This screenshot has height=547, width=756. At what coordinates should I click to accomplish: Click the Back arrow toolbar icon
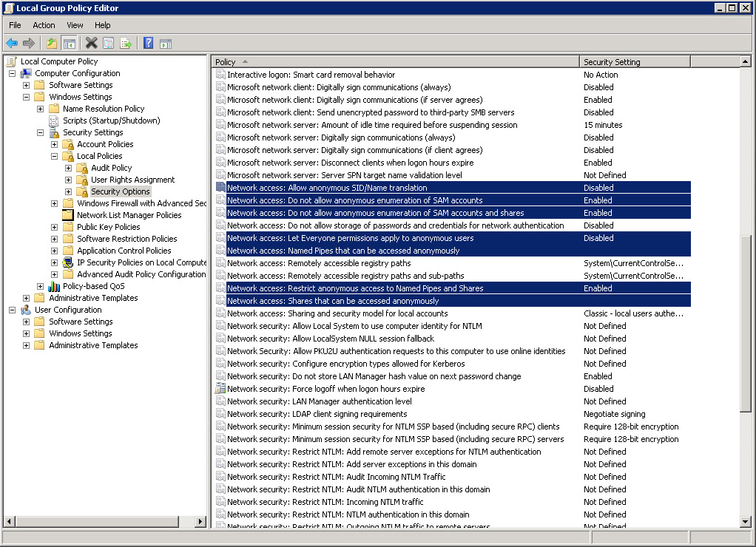[x=12, y=44]
